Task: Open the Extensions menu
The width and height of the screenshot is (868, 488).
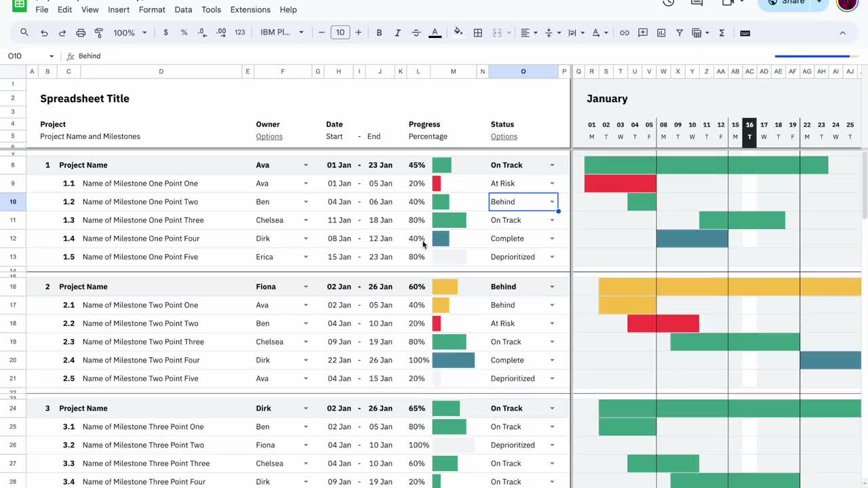Action: [x=250, y=9]
